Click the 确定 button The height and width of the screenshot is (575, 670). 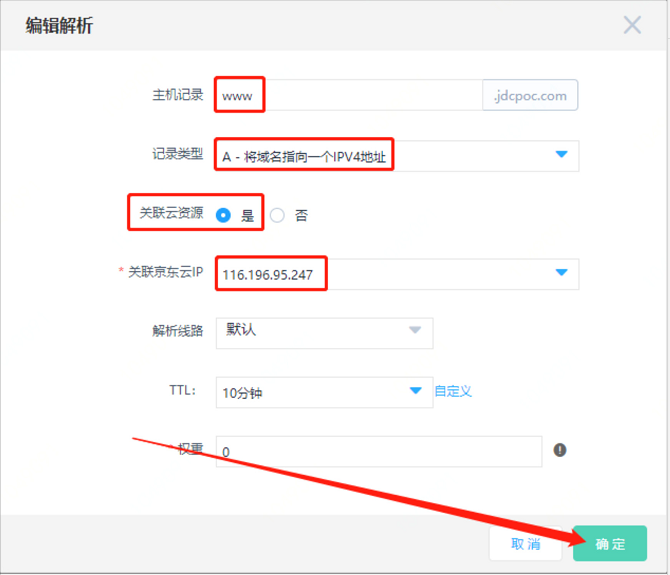click(610, 543)
